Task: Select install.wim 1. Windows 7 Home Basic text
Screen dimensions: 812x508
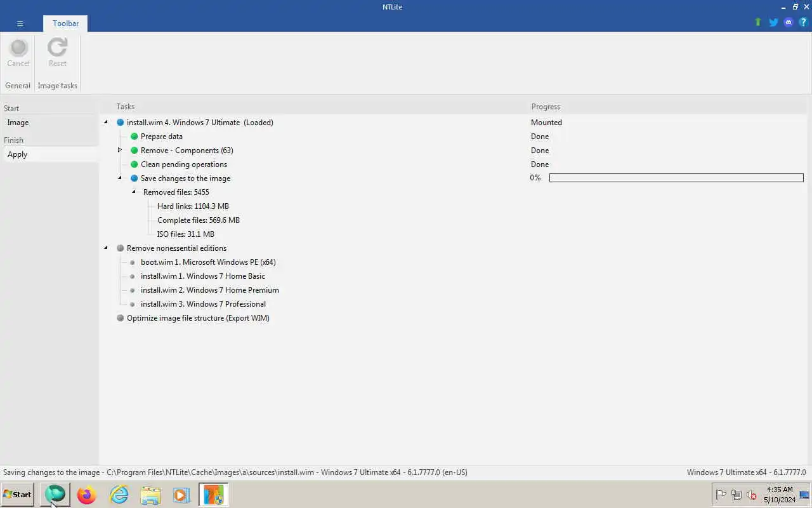Action: click(x=203, y=276)
